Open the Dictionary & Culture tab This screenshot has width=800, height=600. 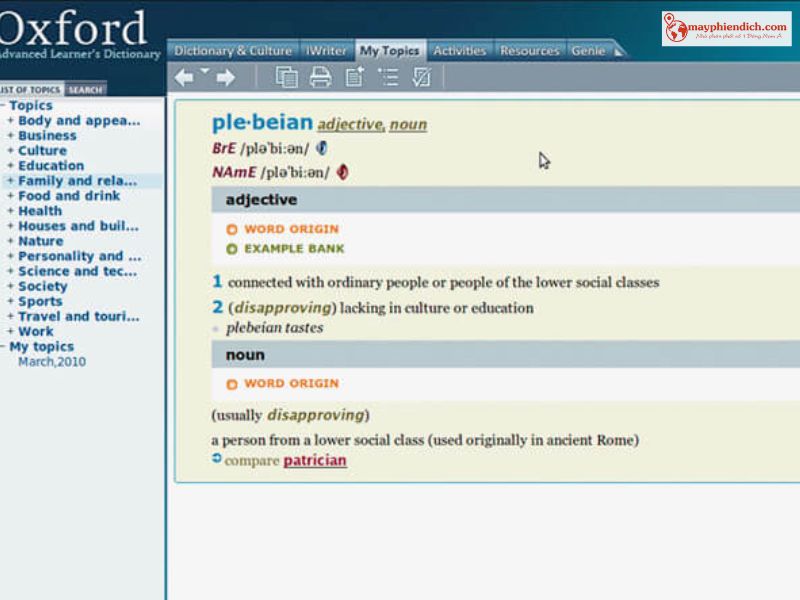pos(232,49)
